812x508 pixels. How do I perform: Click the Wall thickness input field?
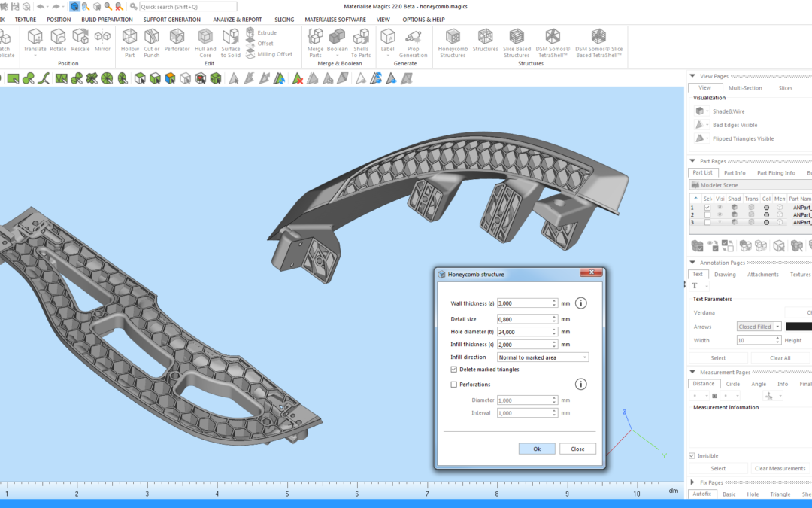[x=526, y=303]
